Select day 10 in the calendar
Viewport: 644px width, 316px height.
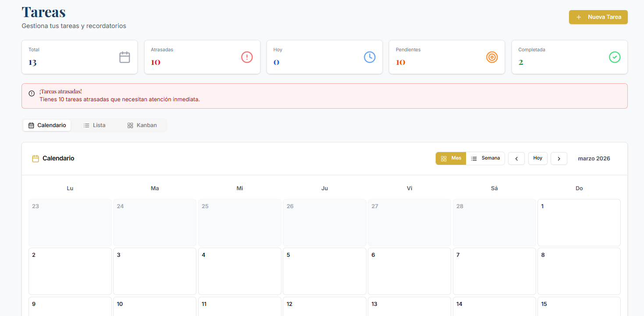tap(155, 306)
